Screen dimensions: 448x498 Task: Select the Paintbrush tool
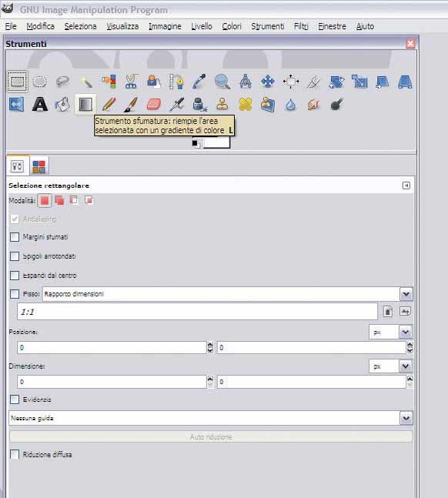pos(131,104)
